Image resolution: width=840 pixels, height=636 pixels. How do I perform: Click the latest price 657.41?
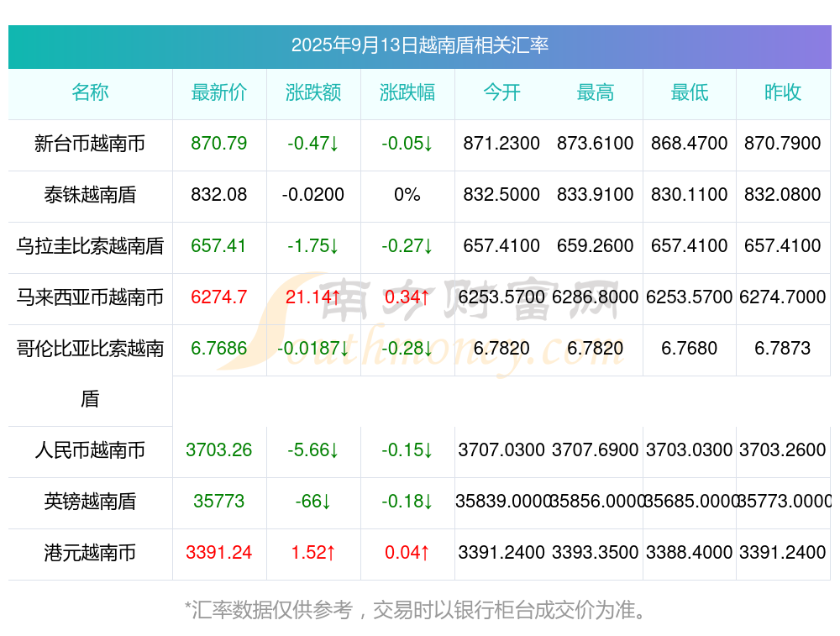pyautogui.click(x=219, y=246)
